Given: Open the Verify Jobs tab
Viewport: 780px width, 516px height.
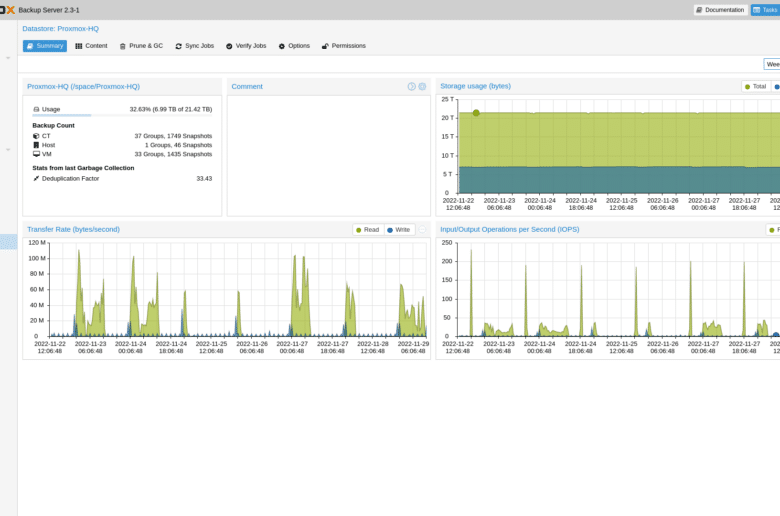Looking at the screenshot, I should [246, 46].
